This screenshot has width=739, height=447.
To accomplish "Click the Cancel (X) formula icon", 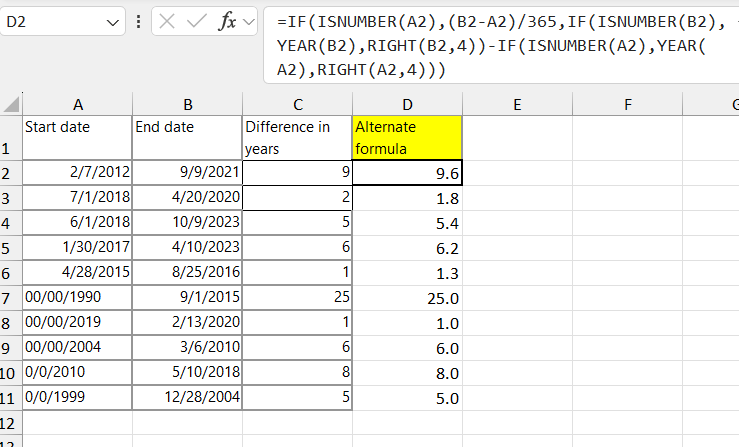I will [167, 21].
